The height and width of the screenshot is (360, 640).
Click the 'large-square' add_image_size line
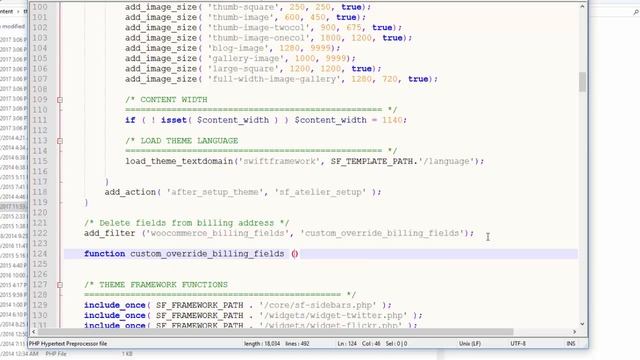pyautogui.click(x=253, y=69)
